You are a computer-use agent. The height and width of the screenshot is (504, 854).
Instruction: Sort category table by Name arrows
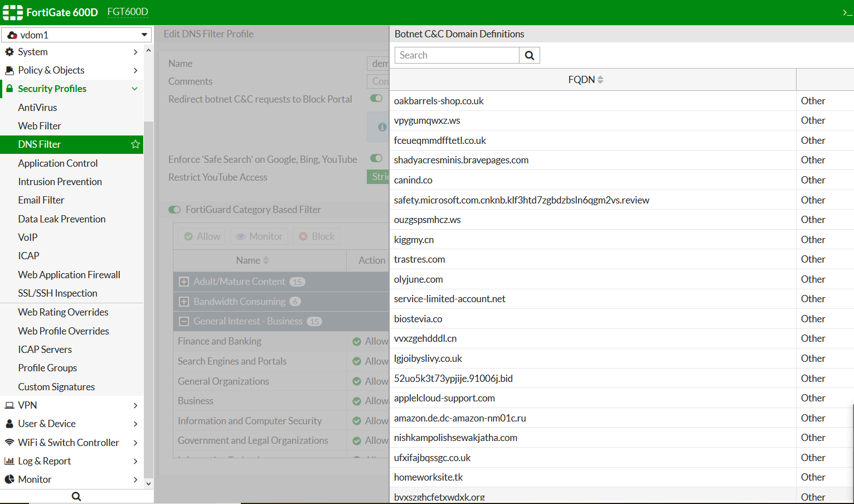click(266, 260)
